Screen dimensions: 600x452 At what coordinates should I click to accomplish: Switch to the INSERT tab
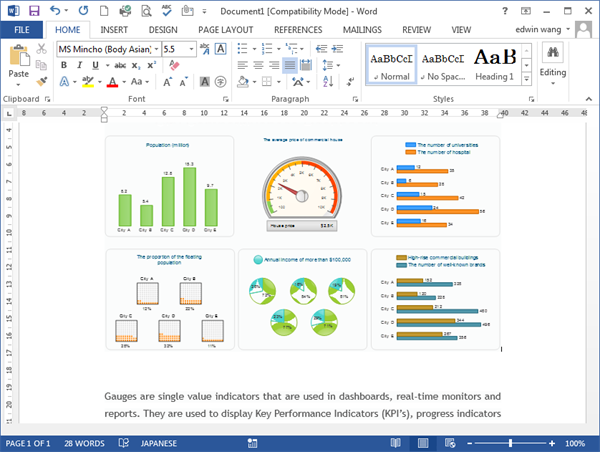pyautogui.click(x=113, y=30)
